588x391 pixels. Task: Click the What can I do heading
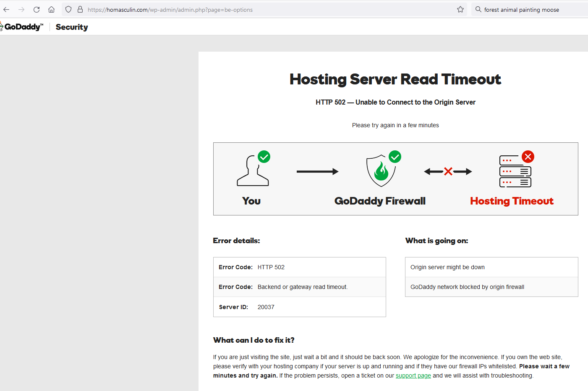253,340
